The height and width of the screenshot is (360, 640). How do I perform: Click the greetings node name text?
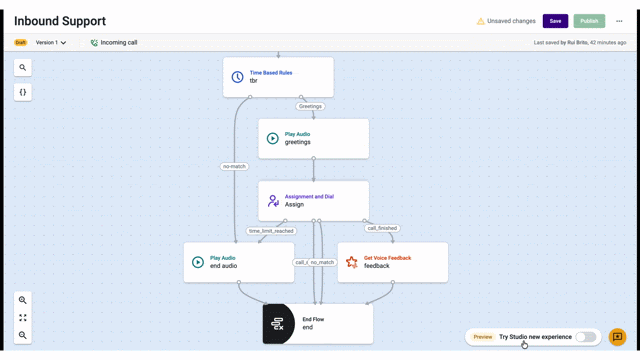point(298,142)
